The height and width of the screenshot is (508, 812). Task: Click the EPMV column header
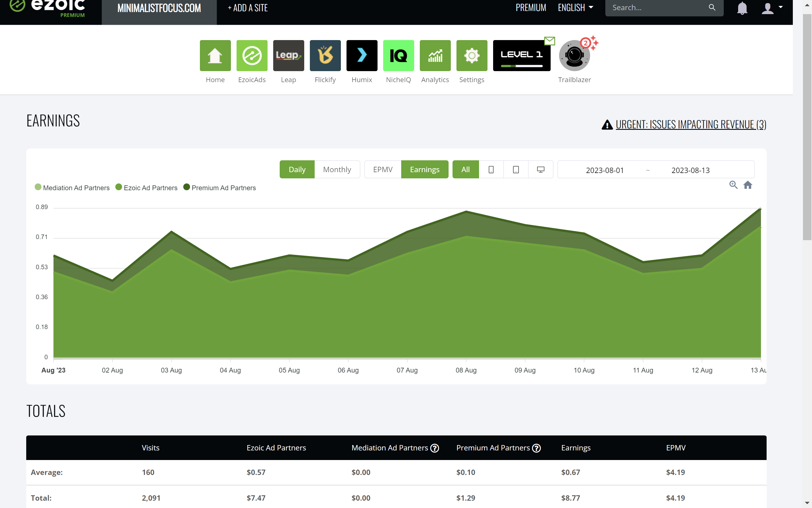tap(676, 448)
